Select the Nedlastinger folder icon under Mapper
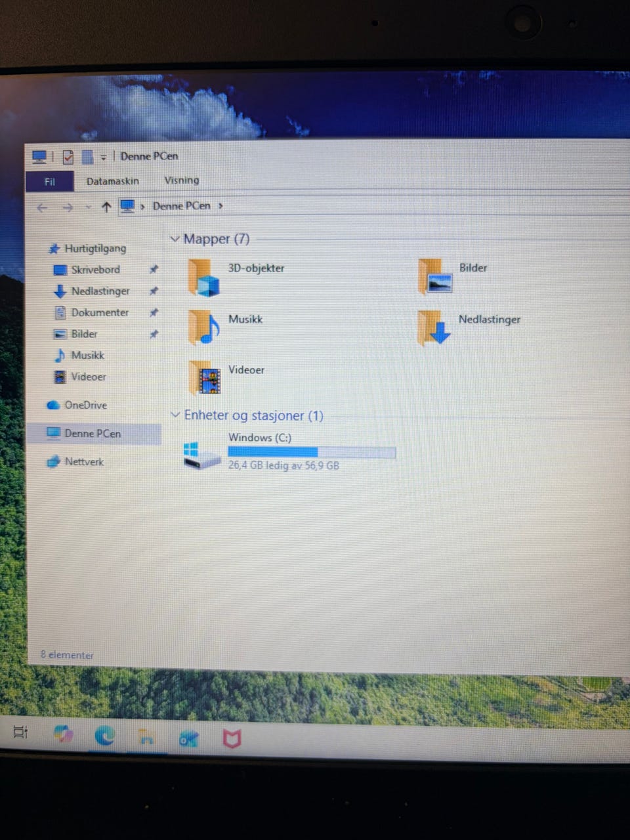 (x=434, y=327)
